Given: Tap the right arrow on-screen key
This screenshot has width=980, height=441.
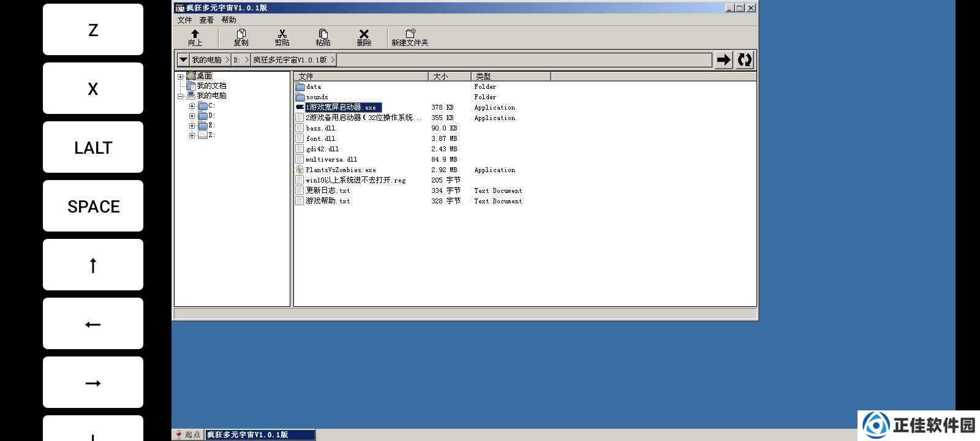Looking at the screenshot, I should (x=93, y=382).
